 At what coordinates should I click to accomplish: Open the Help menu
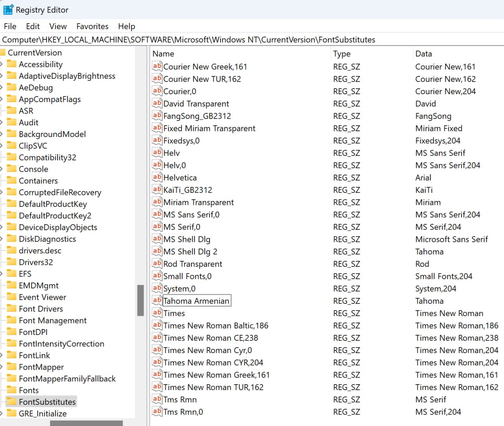click(126, 26)
